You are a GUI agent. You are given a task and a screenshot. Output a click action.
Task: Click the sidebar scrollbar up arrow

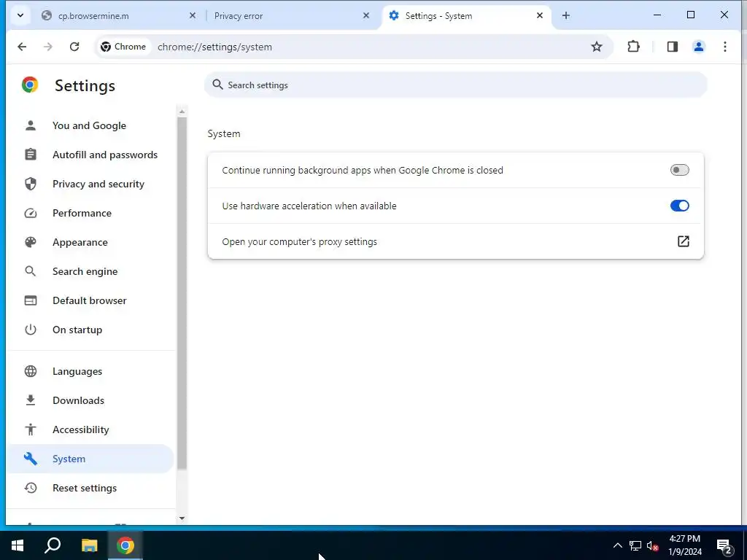point(182,112)
